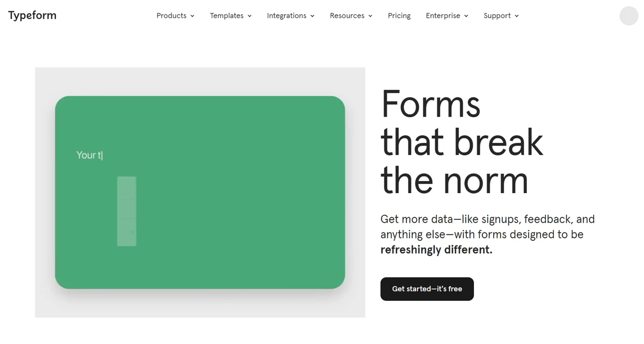
Task: Click the translucent option block on the green card
Action: (127, 211)
